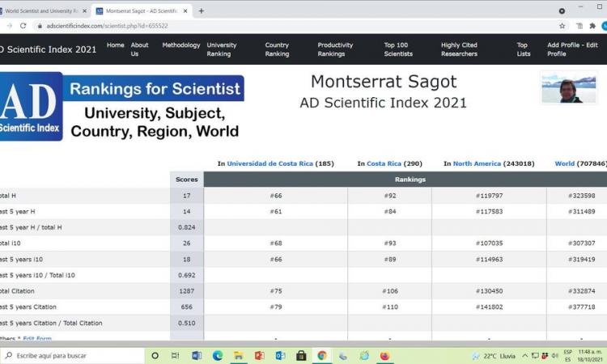The width and height of the screenshot is (607, 364).
Task: Open the Top Lists menu
Action: click(523, 49)
